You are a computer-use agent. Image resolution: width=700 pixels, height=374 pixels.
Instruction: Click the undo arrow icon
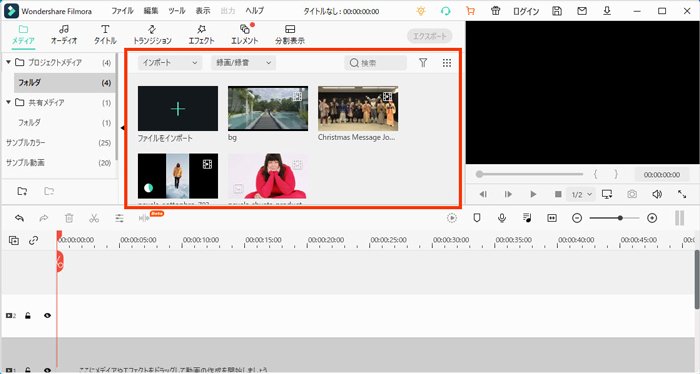click(x=19, y=218)
